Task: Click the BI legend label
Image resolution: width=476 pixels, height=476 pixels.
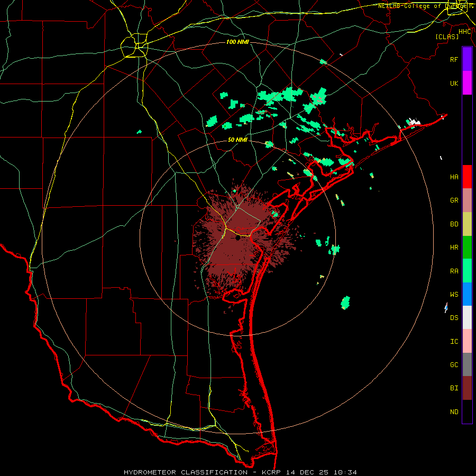Action: click(454, 388)
